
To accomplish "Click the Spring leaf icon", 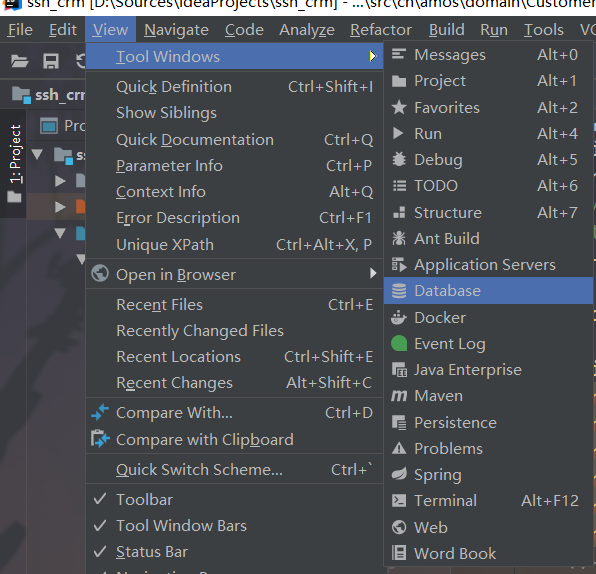I will [x=399, y=474].
